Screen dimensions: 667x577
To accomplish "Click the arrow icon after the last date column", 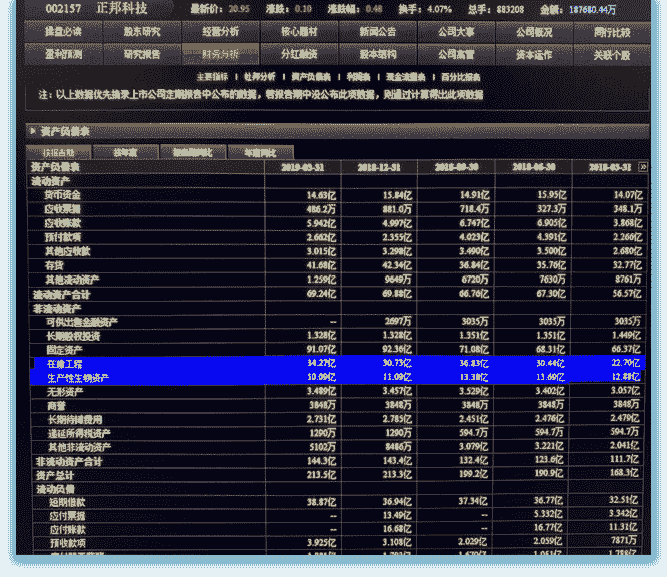I will pyautogui.click(x=642, y=167).
